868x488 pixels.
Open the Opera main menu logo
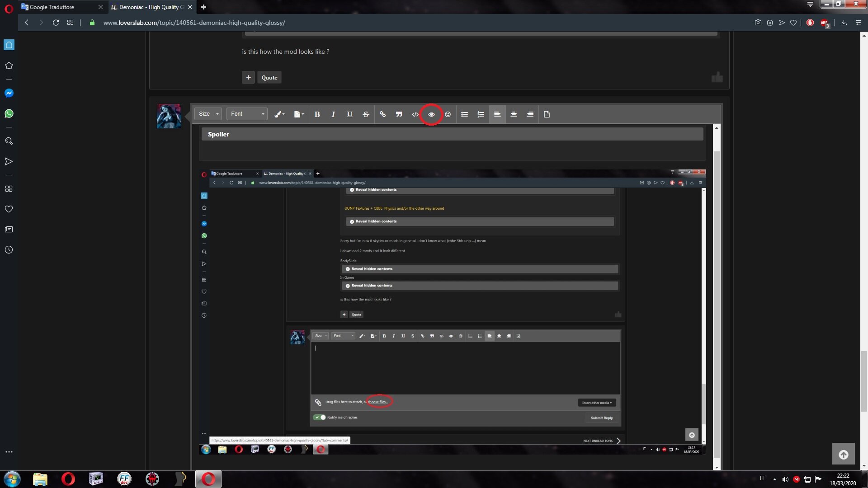point(9,9)
